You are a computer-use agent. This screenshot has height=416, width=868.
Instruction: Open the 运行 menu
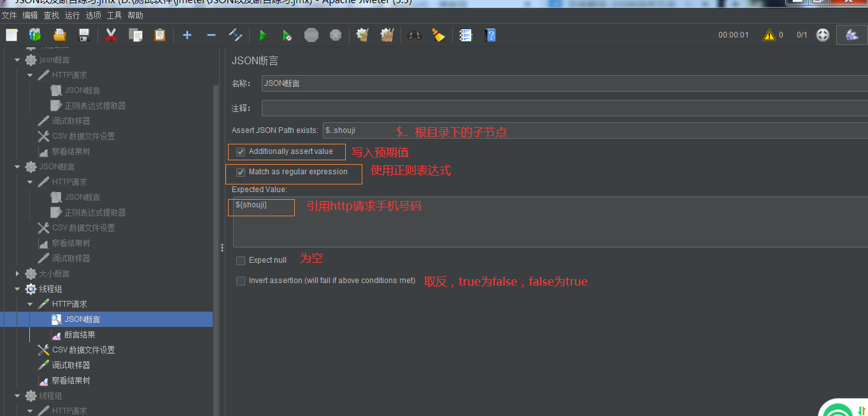[73, 15]
